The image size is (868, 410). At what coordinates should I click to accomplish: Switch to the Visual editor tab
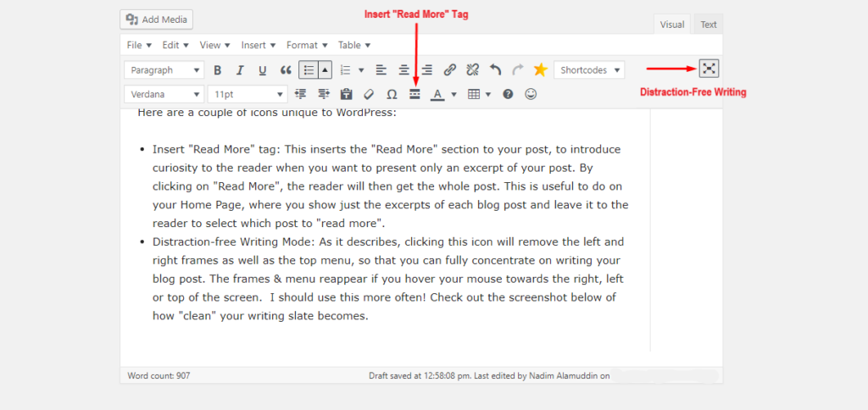pos(672,25)
